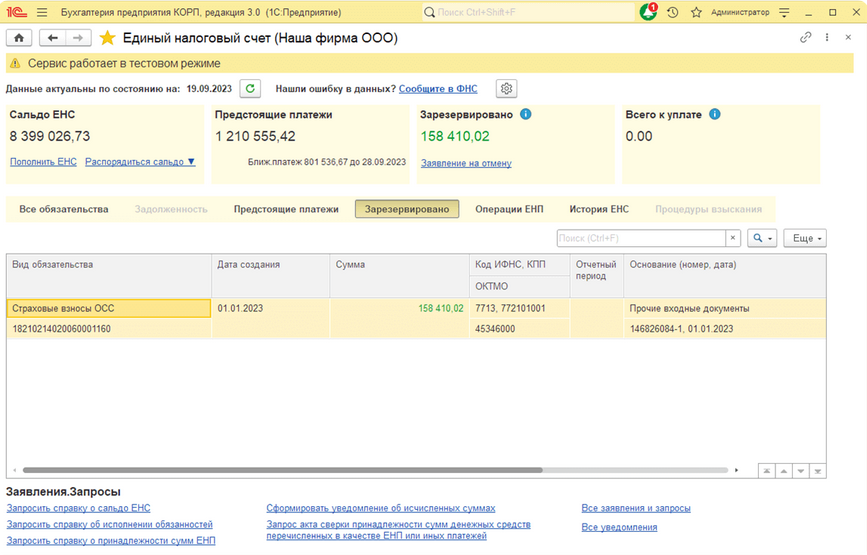Open Заявление на отмену link
Screen dimensions: 867x555
click(x=466, y=163)
